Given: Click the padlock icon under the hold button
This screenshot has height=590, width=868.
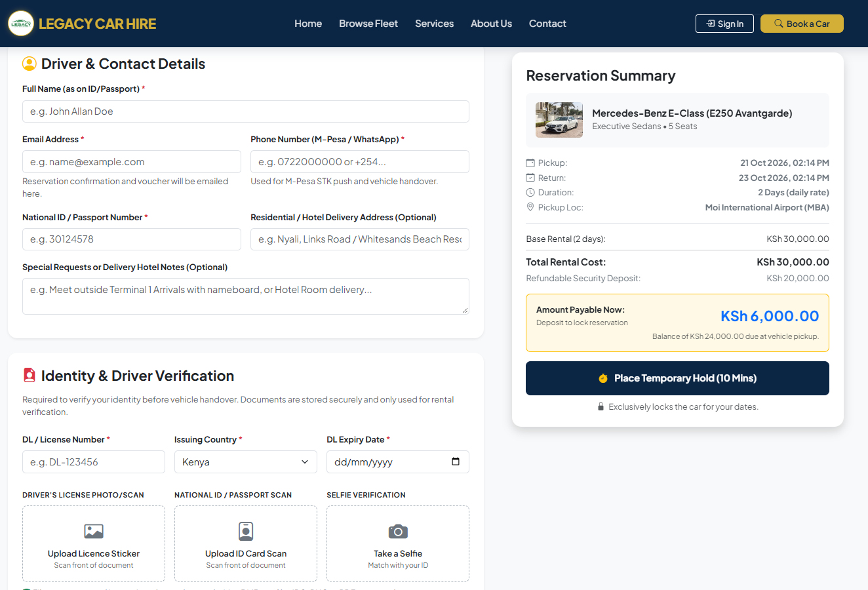Looking at the screenshot, I should (601, 406).
